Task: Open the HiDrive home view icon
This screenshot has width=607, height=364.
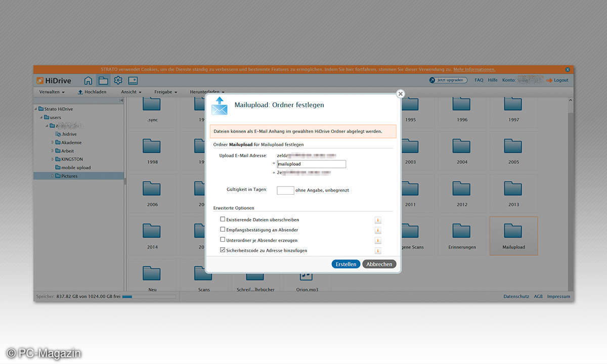Action: (x=88, y=80)
